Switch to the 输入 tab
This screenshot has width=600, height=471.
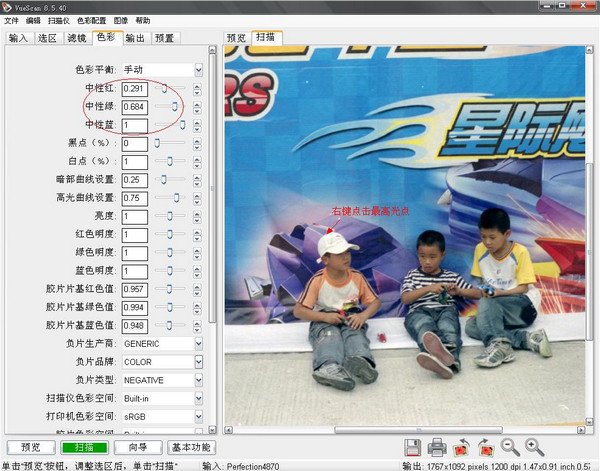(19, 38)
